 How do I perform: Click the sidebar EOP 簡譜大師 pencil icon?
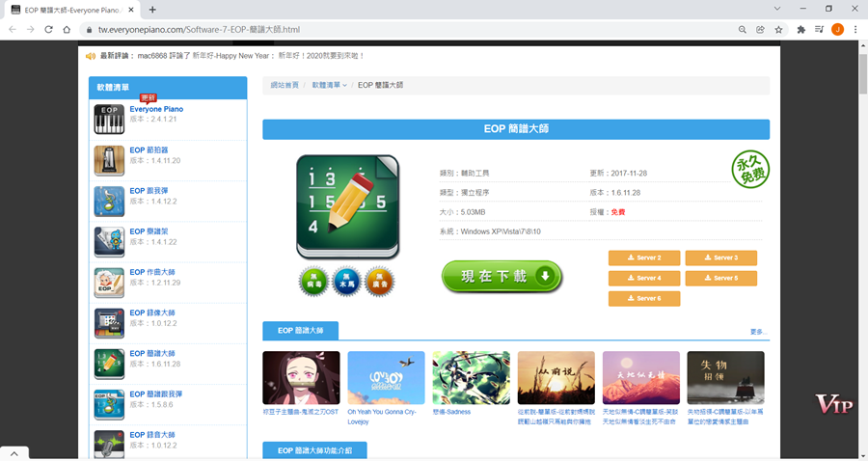coord(109,364)
